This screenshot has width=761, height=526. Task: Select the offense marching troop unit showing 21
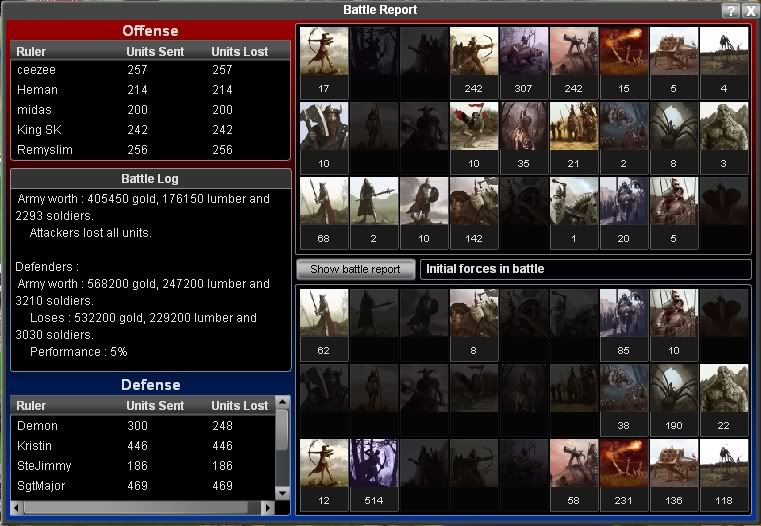574,138
